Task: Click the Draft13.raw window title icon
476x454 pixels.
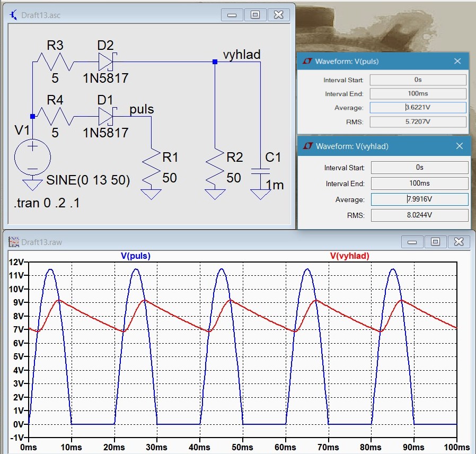Action: [14, 242]
